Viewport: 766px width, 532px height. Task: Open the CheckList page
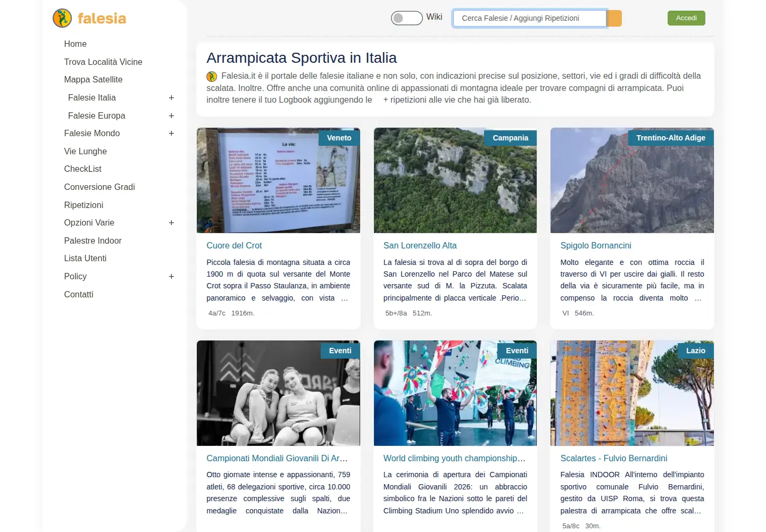(x=83, y=169)
